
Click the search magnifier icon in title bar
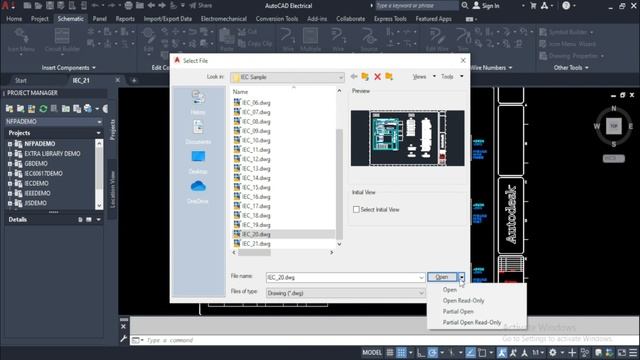[464, 5]
